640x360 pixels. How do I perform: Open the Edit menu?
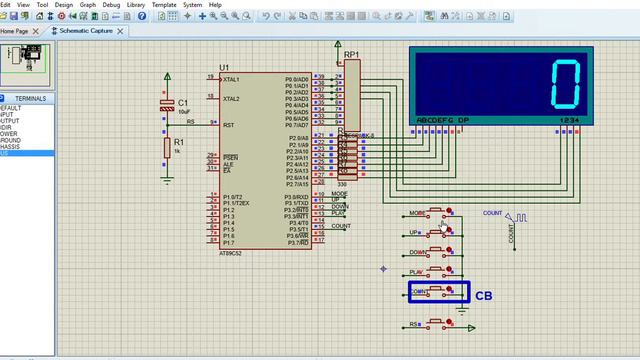5,5
